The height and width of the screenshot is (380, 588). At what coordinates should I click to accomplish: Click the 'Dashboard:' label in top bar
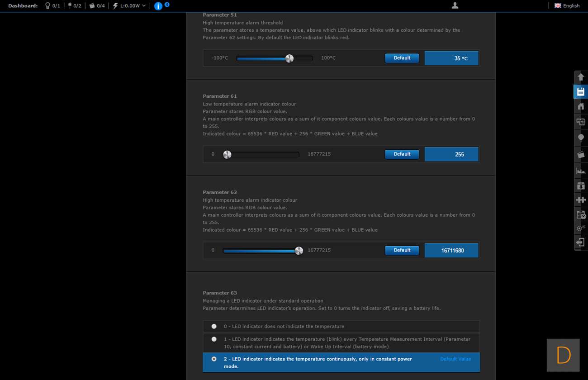click(x=23, y=6)
